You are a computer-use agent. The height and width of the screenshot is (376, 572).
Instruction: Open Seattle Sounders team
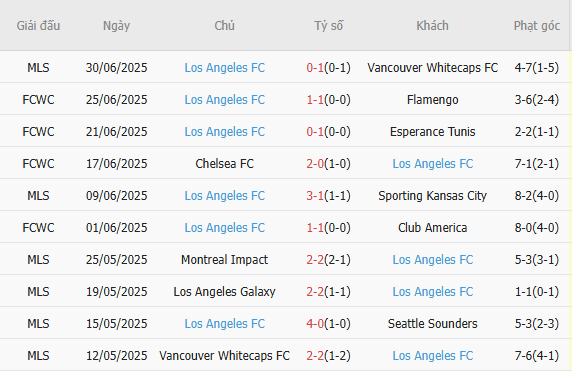433,324
